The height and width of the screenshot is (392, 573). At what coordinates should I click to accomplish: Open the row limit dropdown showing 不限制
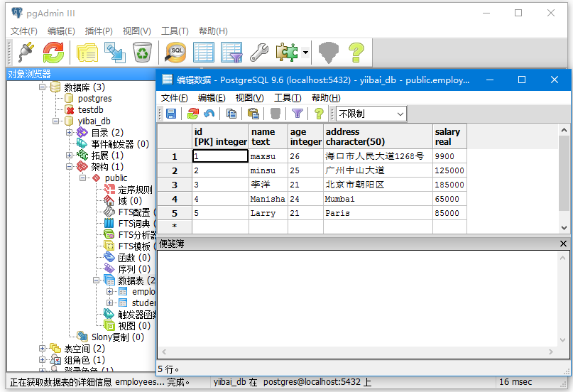[371, 114]
